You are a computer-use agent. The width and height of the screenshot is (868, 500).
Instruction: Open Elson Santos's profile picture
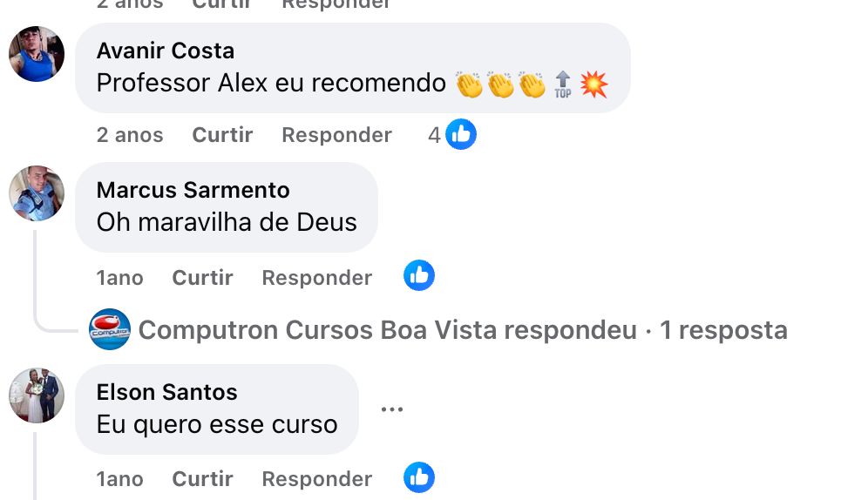pyautogui.click(x=37, y=395)
